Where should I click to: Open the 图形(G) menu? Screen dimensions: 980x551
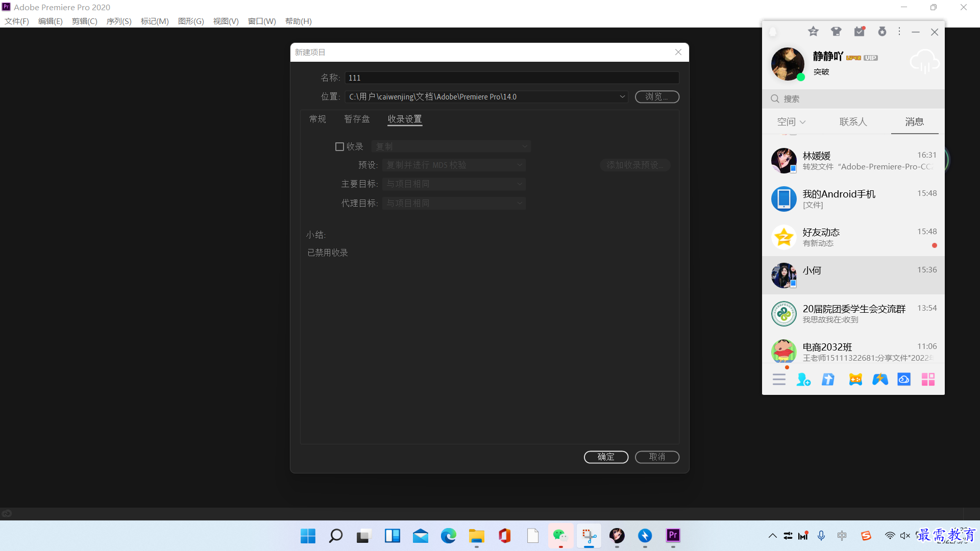[191, 21]
